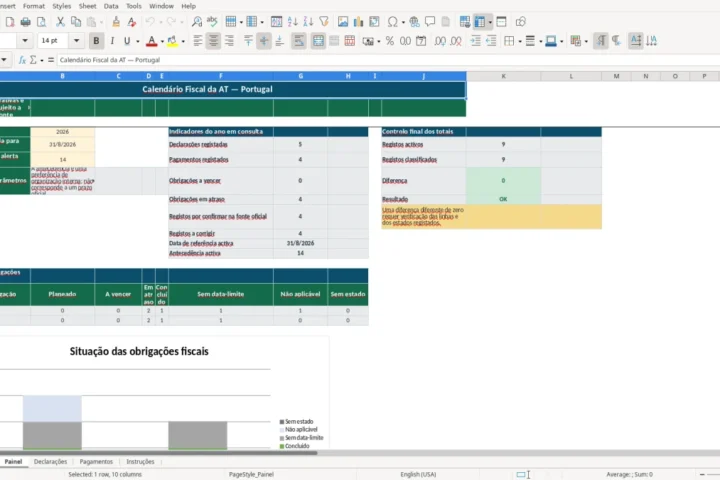Viewport: 720px width, 480px height.
Task: Open the Function Wizard fx icon
Action: point(22,60)
